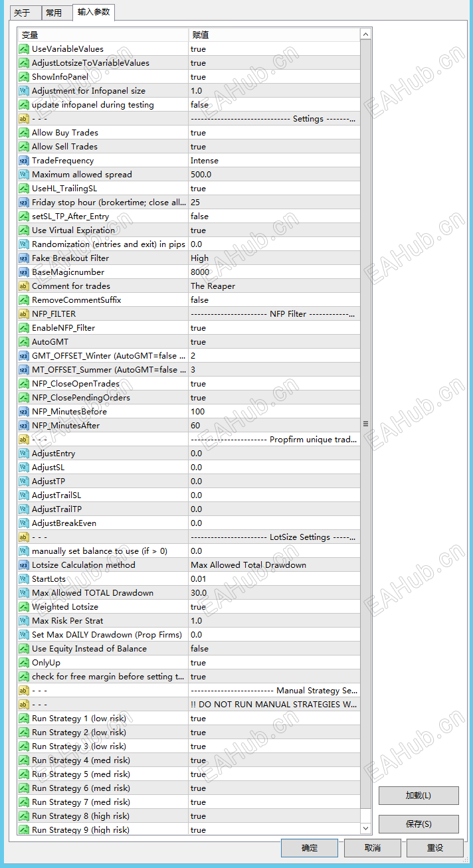Select the NFP_ClosePendingOrders row label
This screenshot has width=473, height=868.
click(x=81, y=398)
